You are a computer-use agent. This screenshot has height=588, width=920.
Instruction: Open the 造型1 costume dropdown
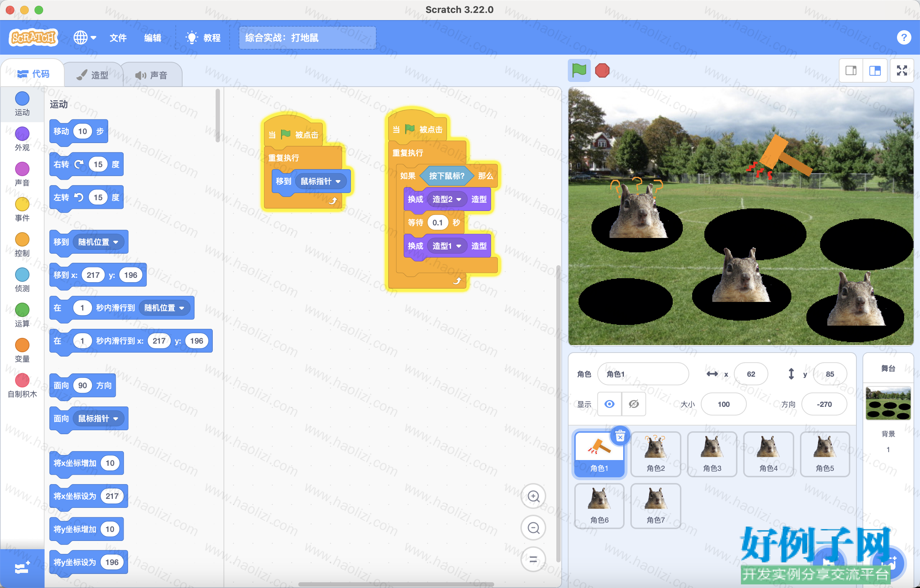click(x=446, y=246)
